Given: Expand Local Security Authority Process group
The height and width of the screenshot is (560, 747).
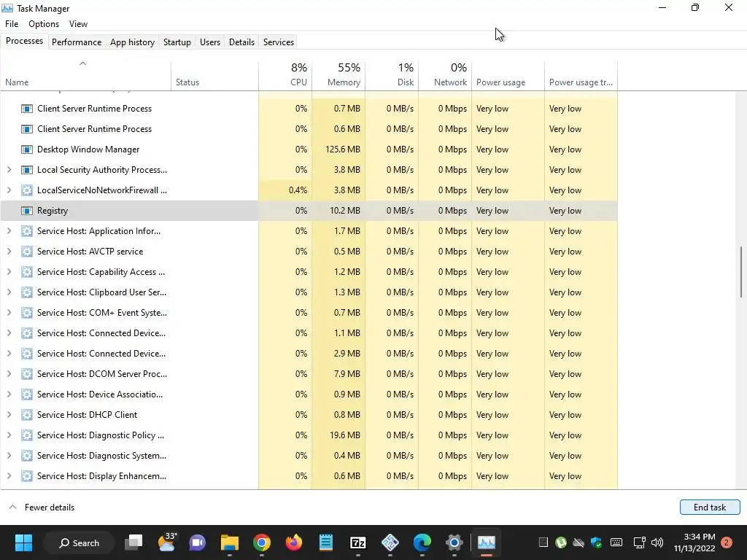Looking at the screenshot, I should tap(9, 170).
